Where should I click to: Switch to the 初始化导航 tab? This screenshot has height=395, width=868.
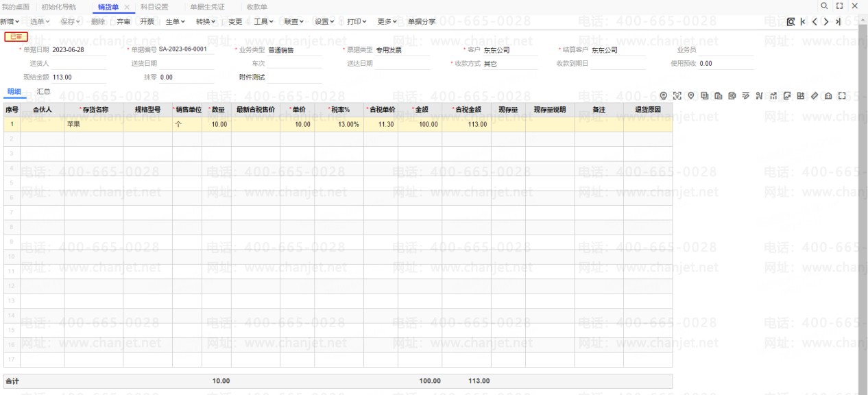pos(59,7)
